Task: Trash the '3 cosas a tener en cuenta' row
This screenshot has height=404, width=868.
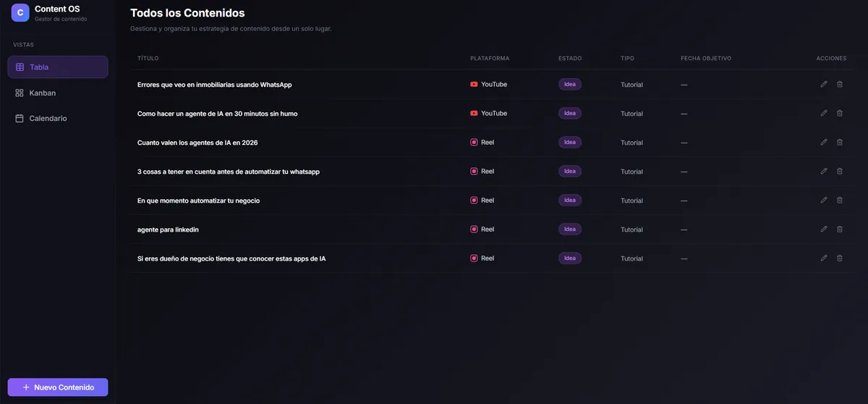Action: [x=840, y=171]
